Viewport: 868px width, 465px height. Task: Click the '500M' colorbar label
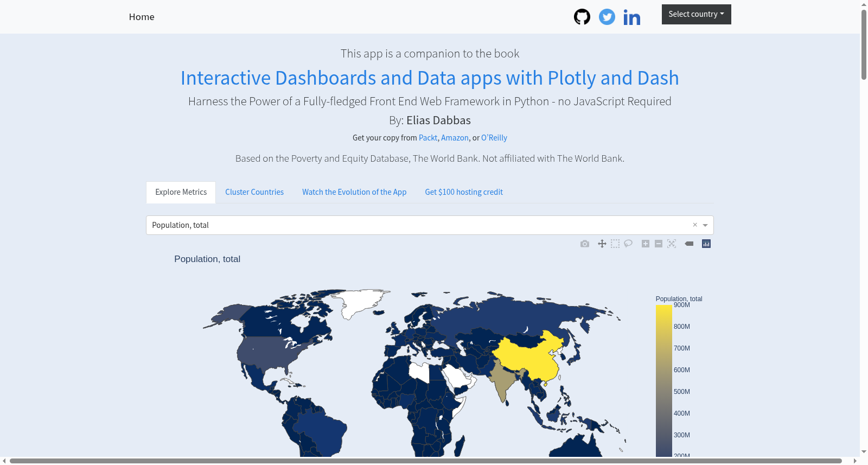tap(682, 392)
